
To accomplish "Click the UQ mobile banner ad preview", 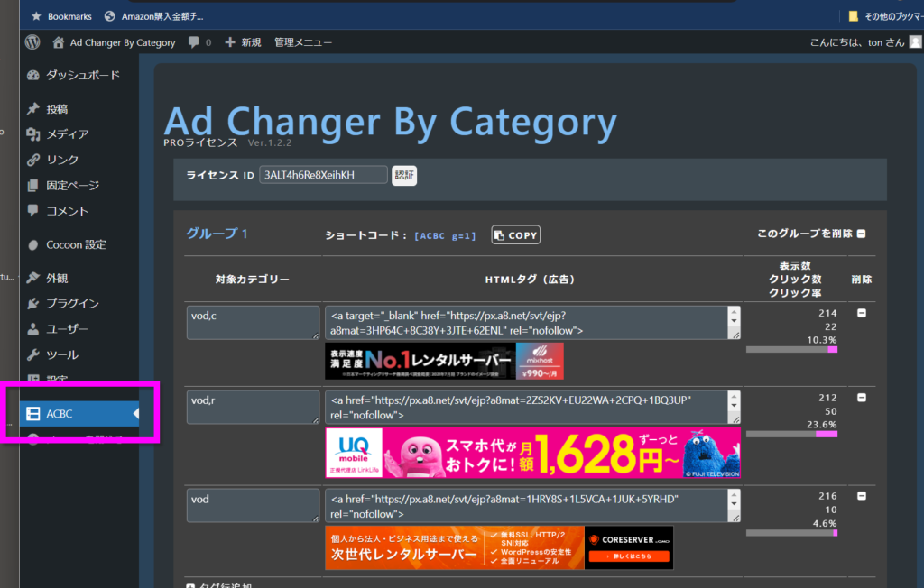I will pyautogui.click(x=532, y=452).
